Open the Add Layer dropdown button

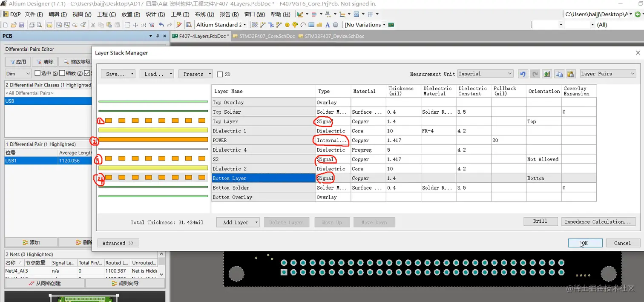238,222
